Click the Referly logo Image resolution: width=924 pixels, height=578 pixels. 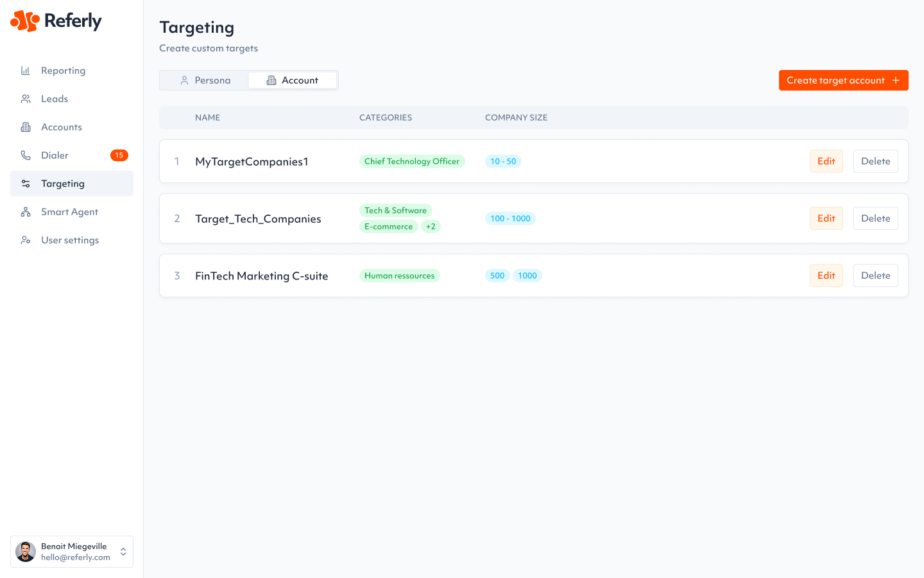coord(56,21)
